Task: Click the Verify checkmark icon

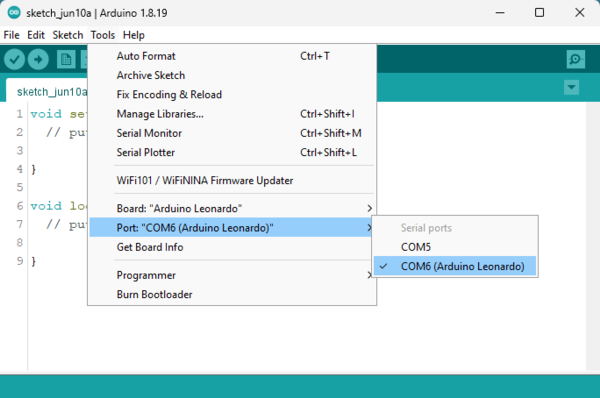Action: (x=15, y=59)
